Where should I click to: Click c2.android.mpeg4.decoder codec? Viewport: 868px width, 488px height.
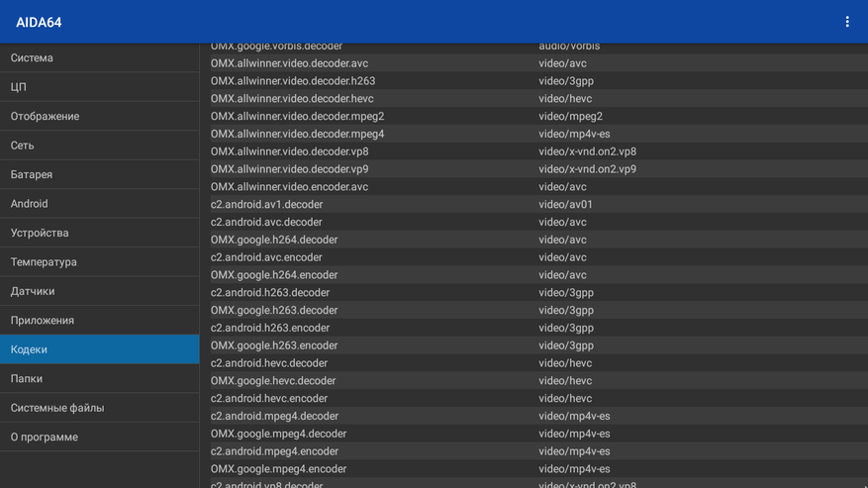tap(539, 416)
